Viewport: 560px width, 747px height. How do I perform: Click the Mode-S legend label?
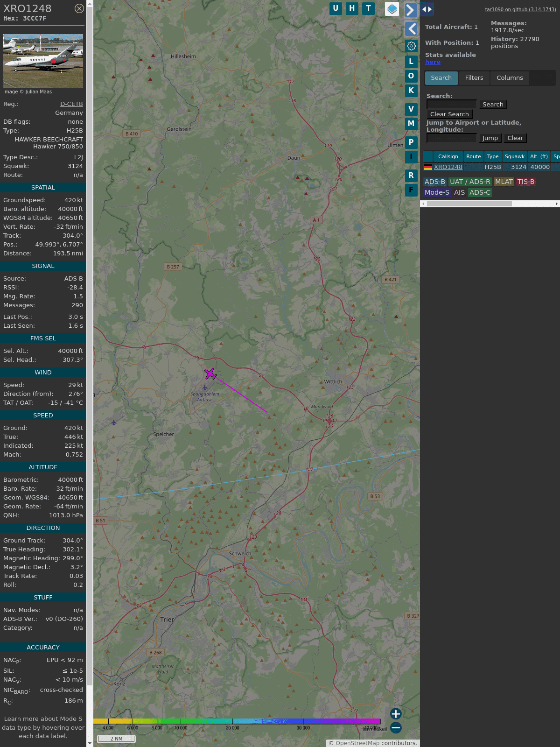coord(437,193)
